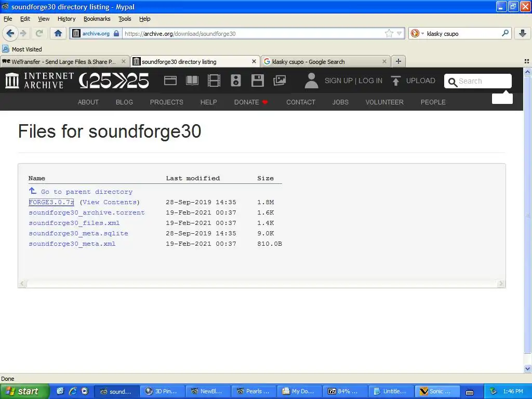Open the HELP navigation link
Viewport: 532px width, 399px height.
point(209,102)
